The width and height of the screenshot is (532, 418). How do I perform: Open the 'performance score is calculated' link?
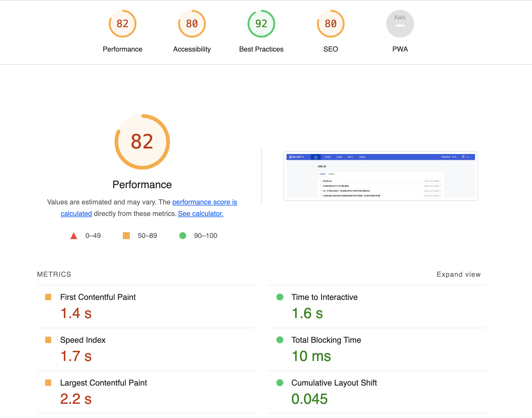(204, 202)
